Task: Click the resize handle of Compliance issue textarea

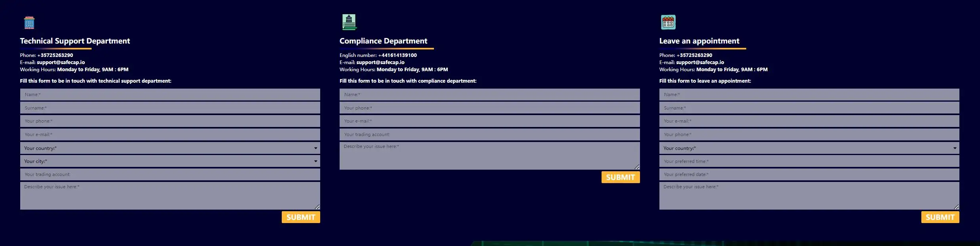Action: (x=637, y=167)
